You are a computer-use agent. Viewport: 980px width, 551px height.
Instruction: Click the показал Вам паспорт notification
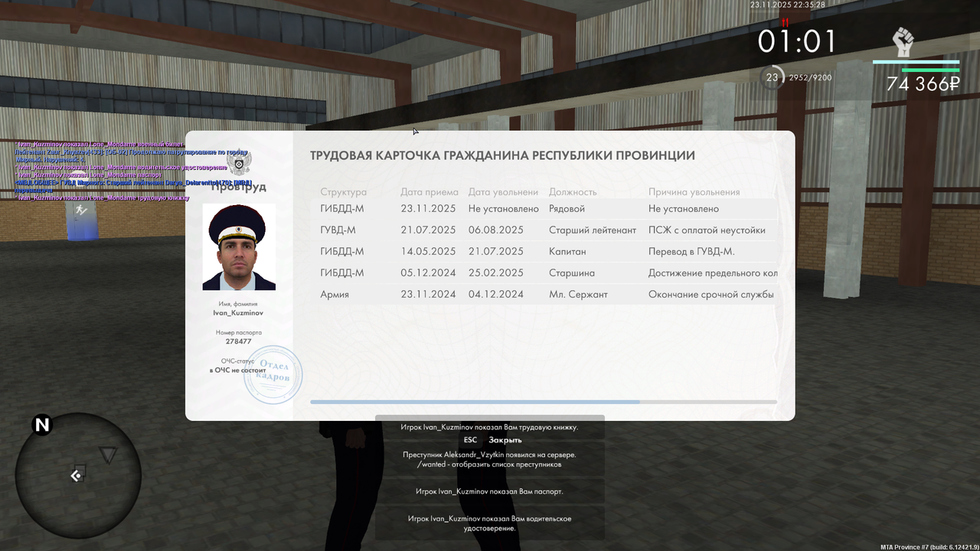tap(490, 491)
